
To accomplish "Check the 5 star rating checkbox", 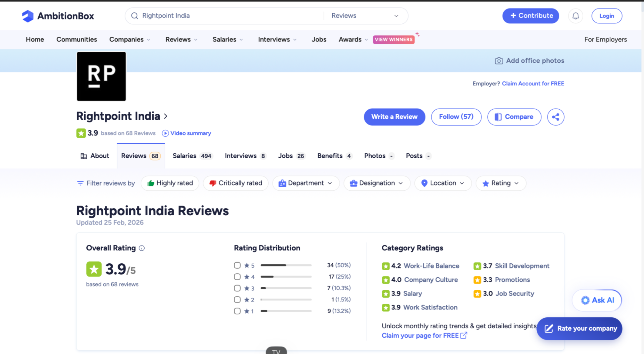I will [237, 265].
